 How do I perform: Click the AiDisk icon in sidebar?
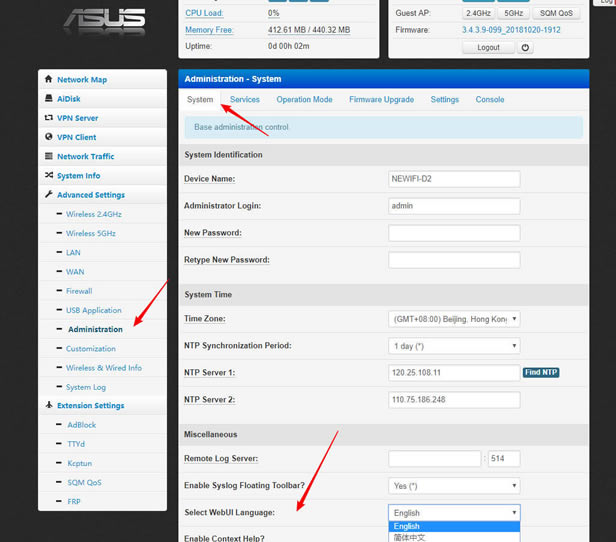tap(48, 99)
